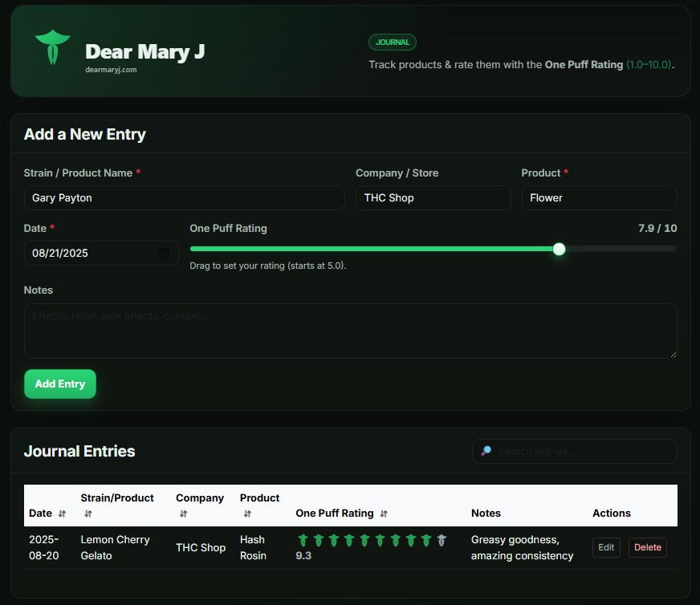The width and height of the screenshot is (700, 605).
Task: Click the One Puff Rating slider handle
Action: pos(559,249)
